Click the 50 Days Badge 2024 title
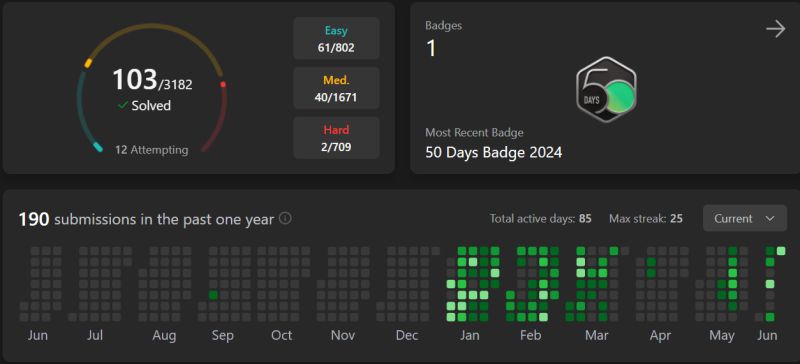Screen dimensions: 800x364 tap(493, 152)
